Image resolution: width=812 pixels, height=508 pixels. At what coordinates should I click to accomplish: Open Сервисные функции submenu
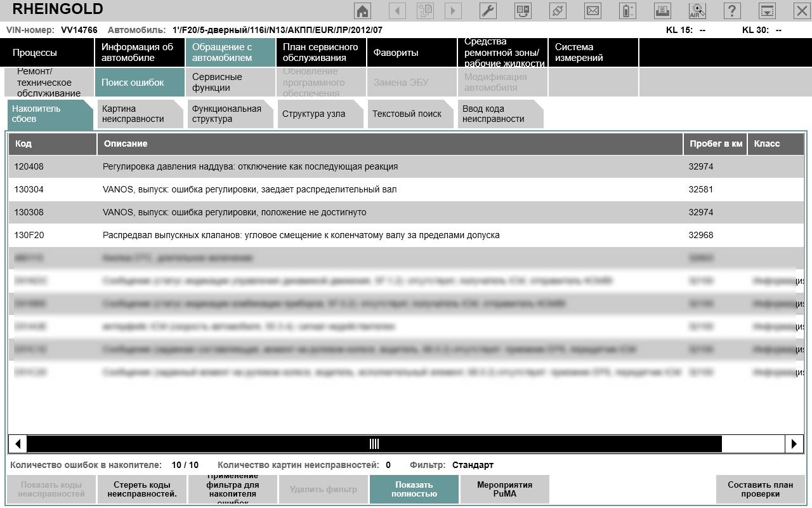(x=230, y=83)
